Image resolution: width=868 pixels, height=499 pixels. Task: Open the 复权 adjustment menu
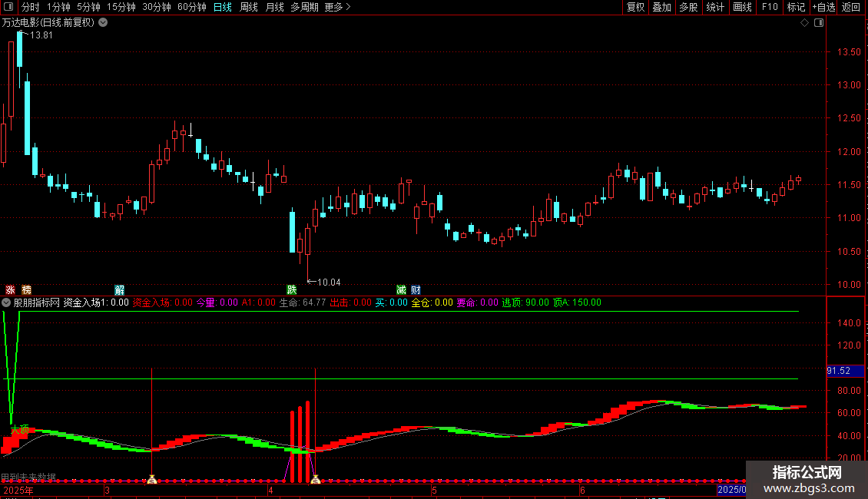pyautogui.click(x=635, y=7)
